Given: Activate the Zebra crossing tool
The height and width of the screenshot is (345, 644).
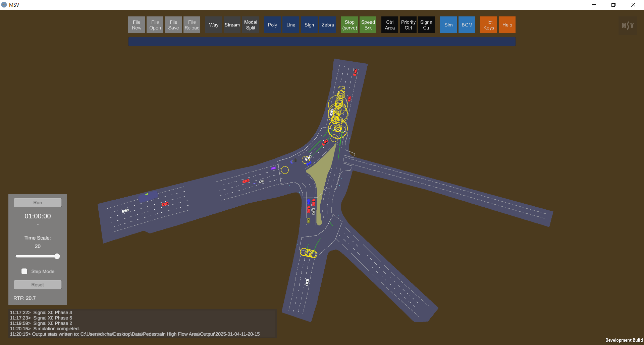Looking at the screenshot, I should [328, 25].
